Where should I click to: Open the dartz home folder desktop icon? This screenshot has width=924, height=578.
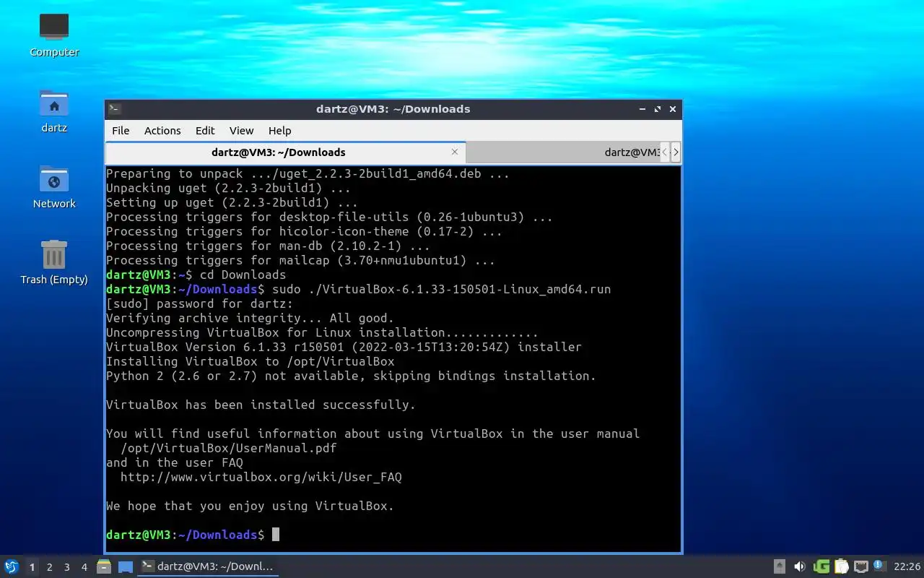54,111
